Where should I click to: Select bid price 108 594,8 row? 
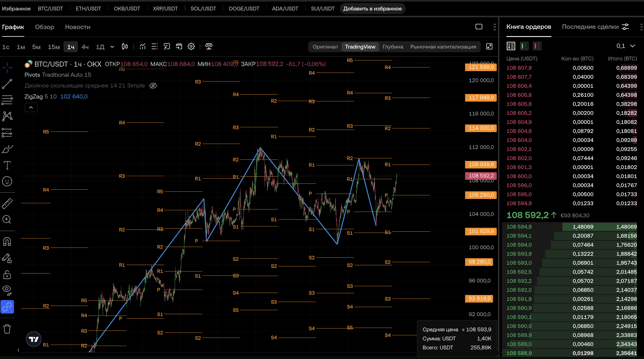coord(570,227)
